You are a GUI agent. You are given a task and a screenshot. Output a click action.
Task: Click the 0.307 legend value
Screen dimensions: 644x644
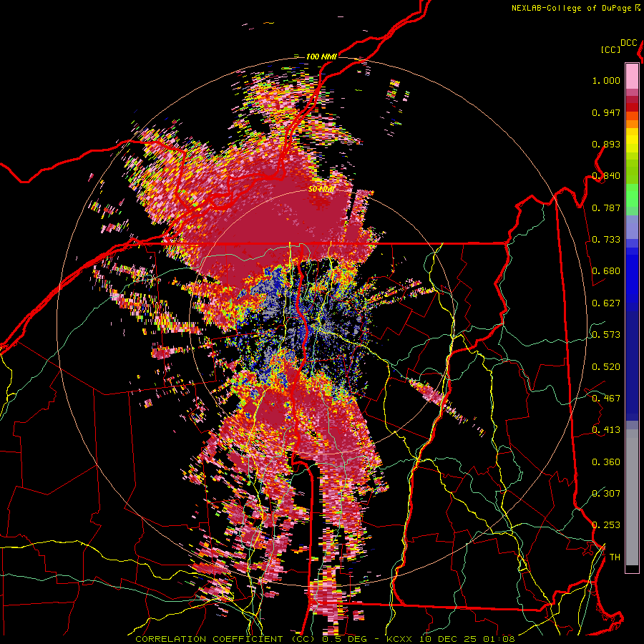pos(606,494)
